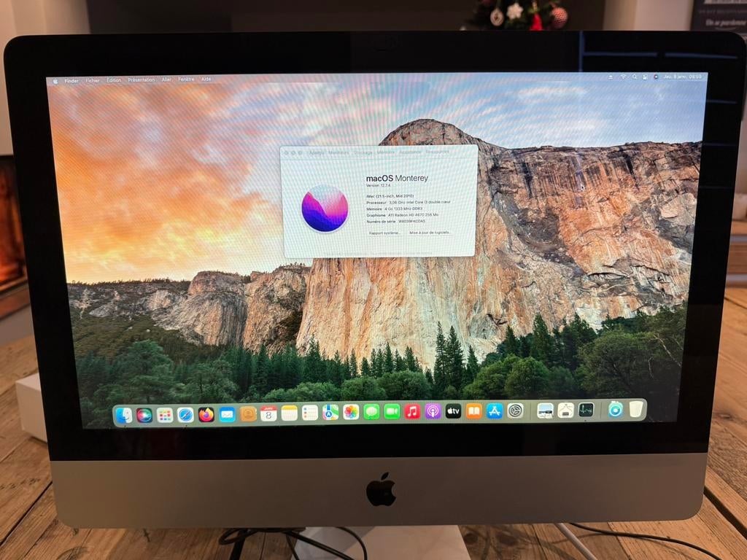Image resolution: width=747 pixels, height=560 pixels.
Task: Switch to the Mémoire tab
Action: click(x=386, y=152)
